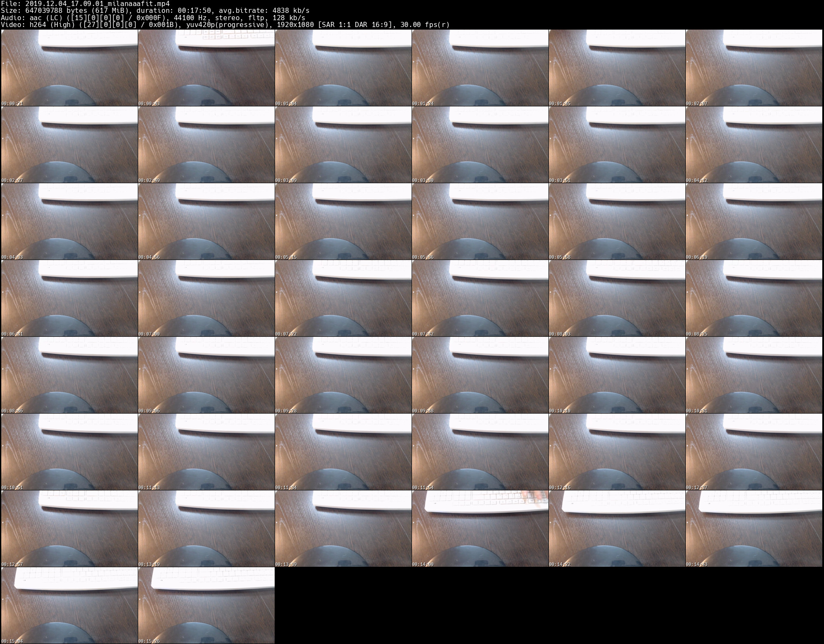Screen dimensions: 824x644
Task: Select the frame at 00:03:30
Action: tap(480, 145)
